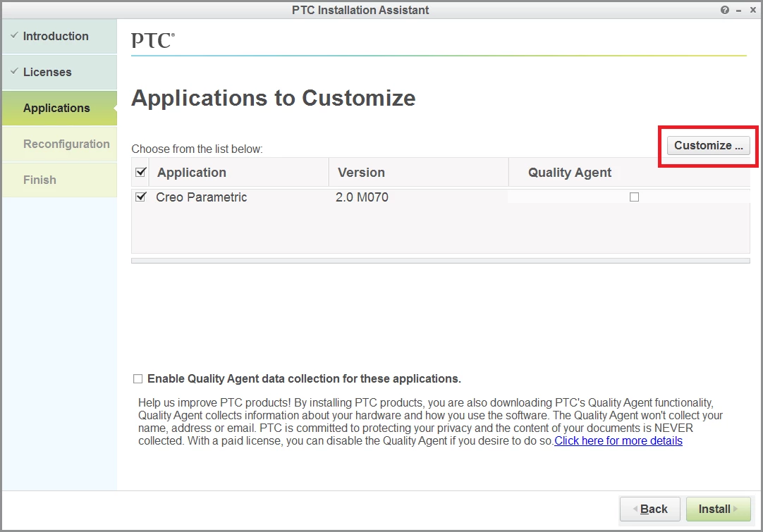Image resolution: width=763 pixels, height=532 pixels.
Task: Click the Introduction step checkmark icon
Action: click(x=15, y=35)
